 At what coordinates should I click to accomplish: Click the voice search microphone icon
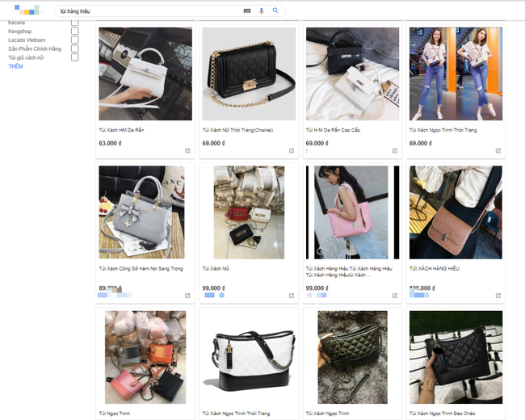point(261,10)
